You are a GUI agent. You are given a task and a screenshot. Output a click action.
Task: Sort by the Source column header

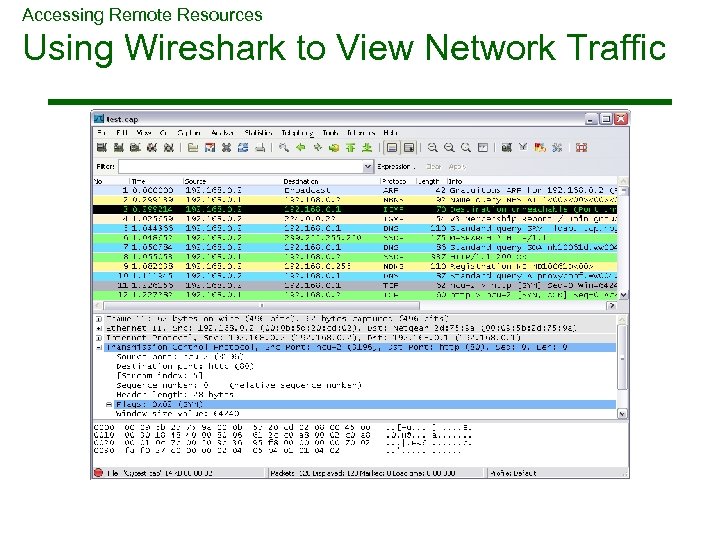point(233,181)
